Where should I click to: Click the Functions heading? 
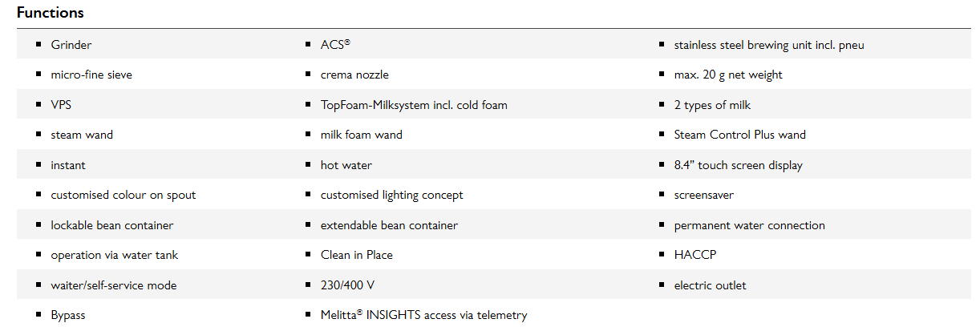coord(51,13)
